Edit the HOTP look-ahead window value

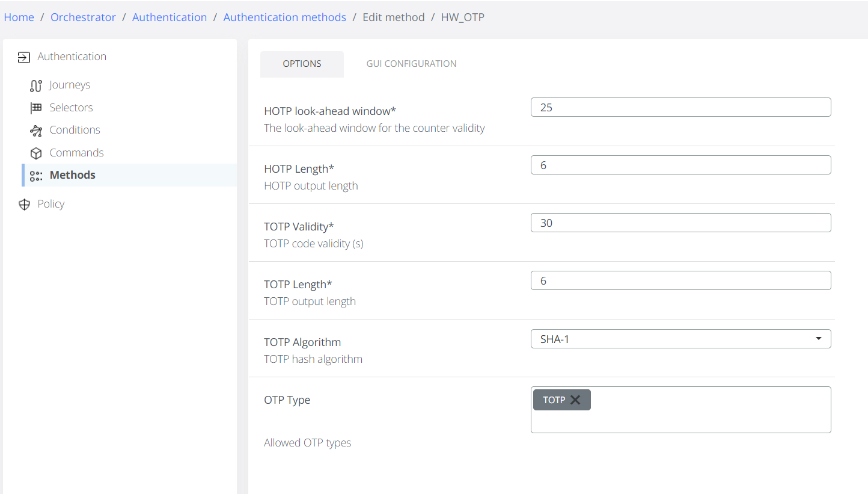680,107
